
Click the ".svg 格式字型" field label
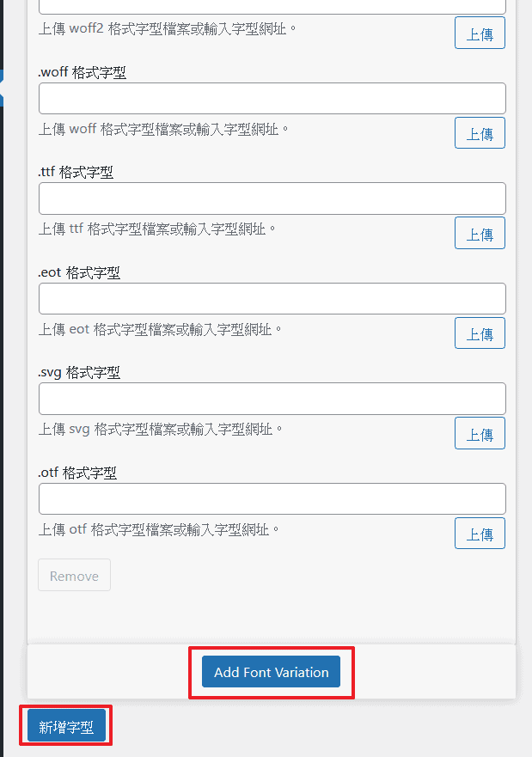point(79,373)
